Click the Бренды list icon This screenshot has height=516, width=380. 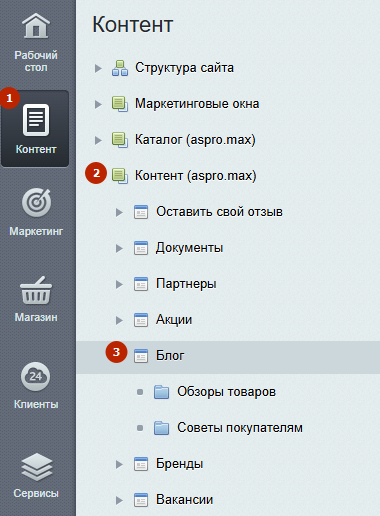tap(141, 464)
